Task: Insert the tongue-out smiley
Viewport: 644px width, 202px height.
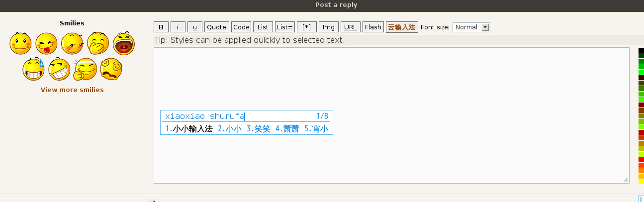Action: (46, 43)
